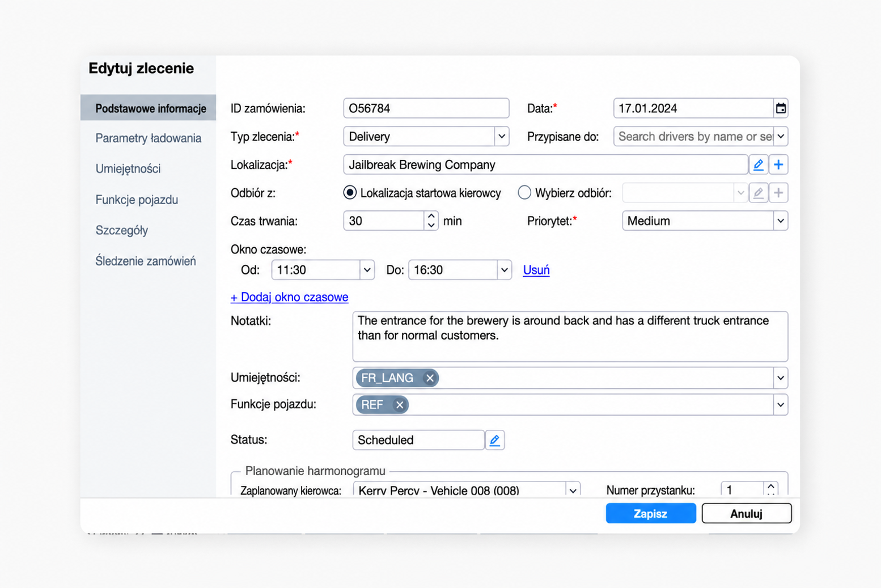The height and width of the screenshot is (588, 881).
Task: Click the Planowanie harmonogramu group label
Action: click(315, 471)
